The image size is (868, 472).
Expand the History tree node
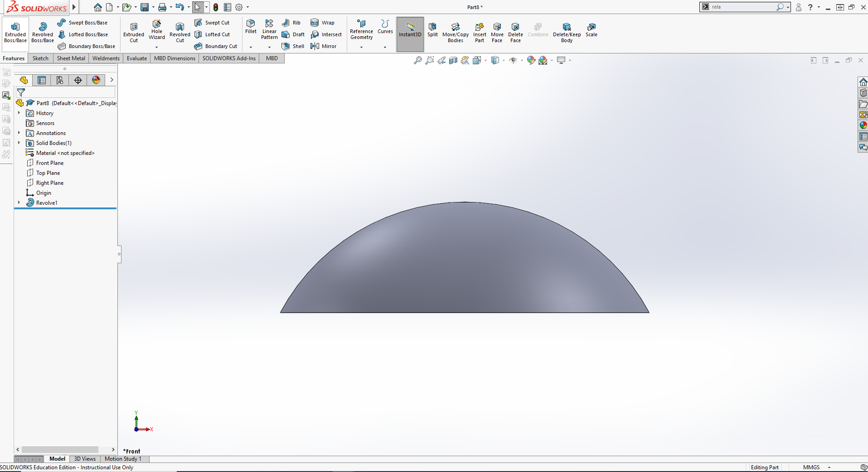(x=19, y=113)
